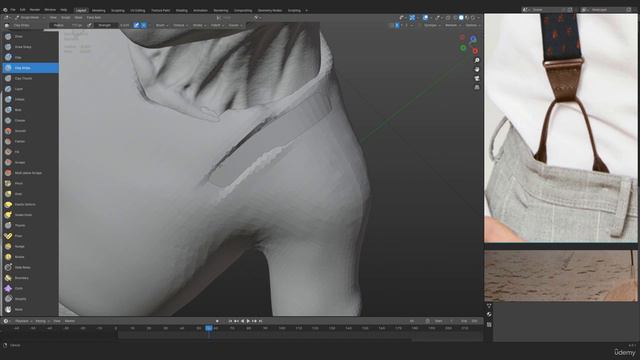640x360 pixels.
Task: Open the Brush settings dropdown
Action: [x=161, y=25]
